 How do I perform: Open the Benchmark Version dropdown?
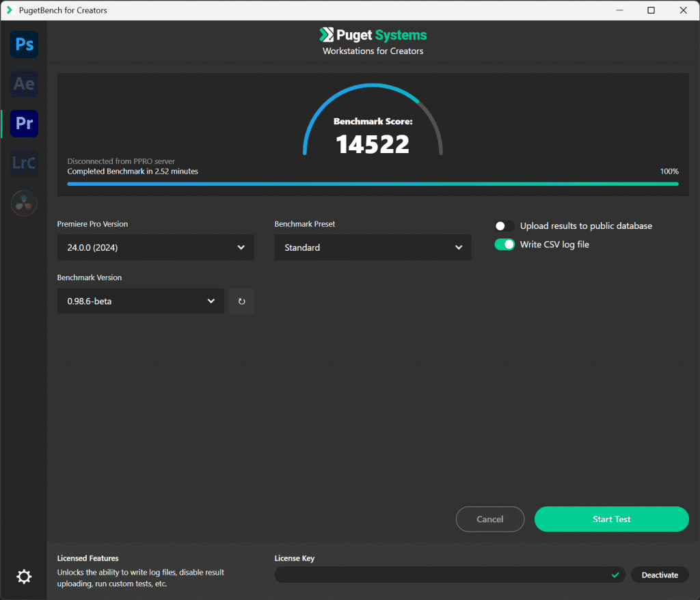pos(141,301)
